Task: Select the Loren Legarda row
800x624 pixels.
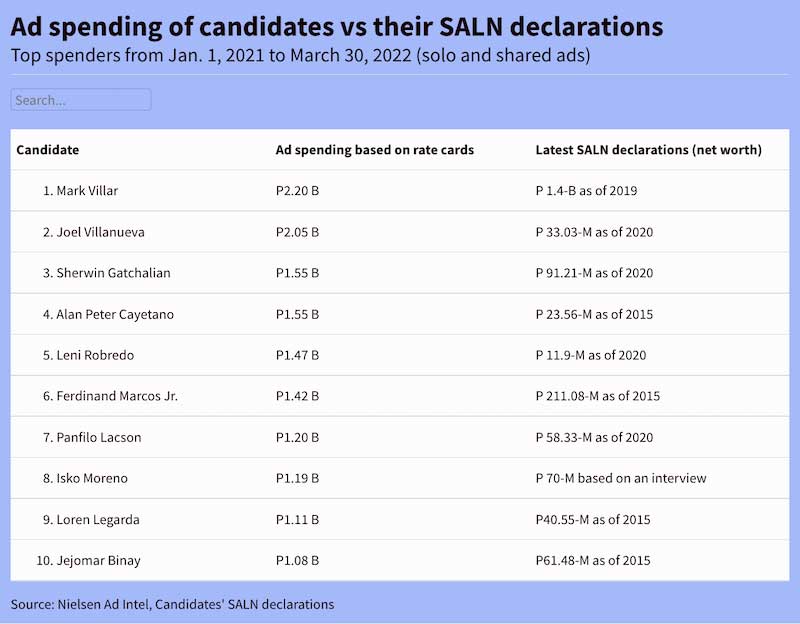Action: (x=399, y=519)
